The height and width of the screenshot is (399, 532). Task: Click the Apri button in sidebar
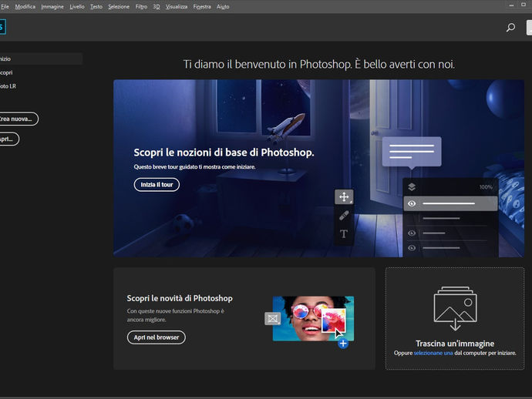tap(8, 139)
